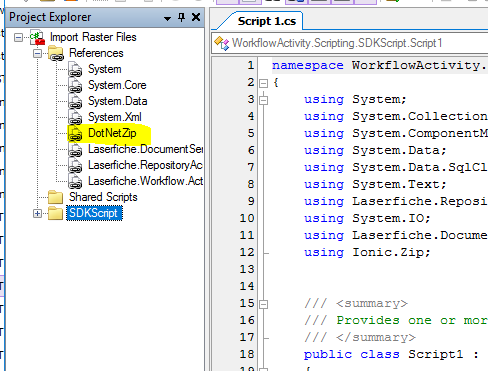
Task: Click the System.Xml reference icon
Action: click(x=75, y=118)
